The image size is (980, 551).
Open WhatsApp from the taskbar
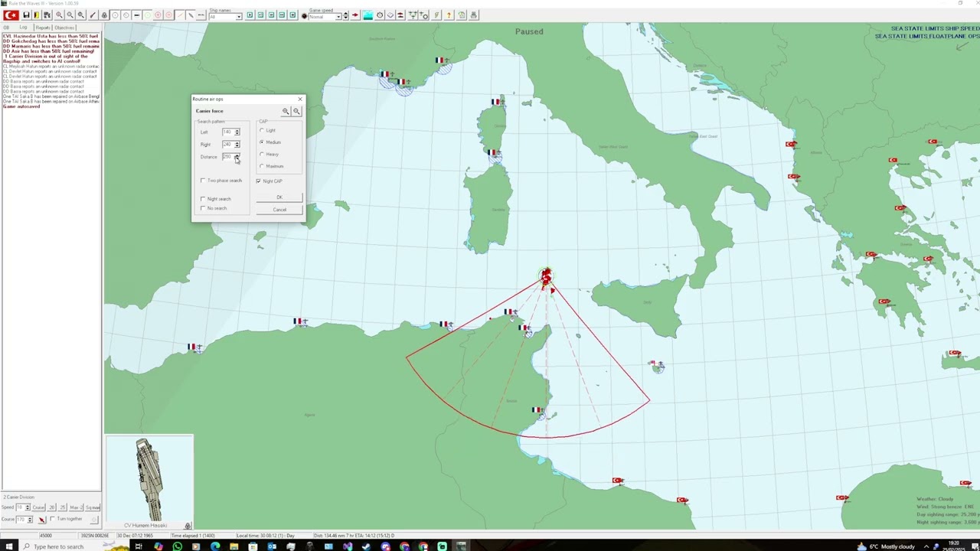coord(177,546)
